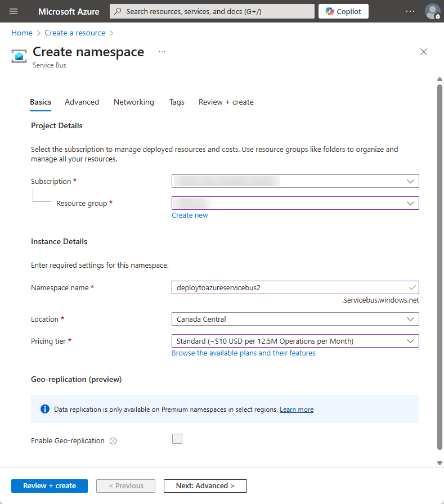Go to the Home breadcrumb
This screenshot has height=504, width=444.
[x=22, y=33]
